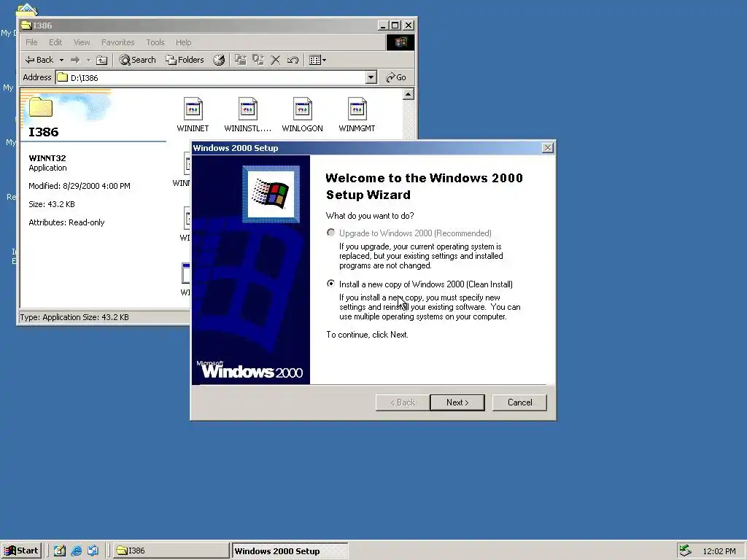
Task: Click the Move To icon in toolbar
Action: 241,60
